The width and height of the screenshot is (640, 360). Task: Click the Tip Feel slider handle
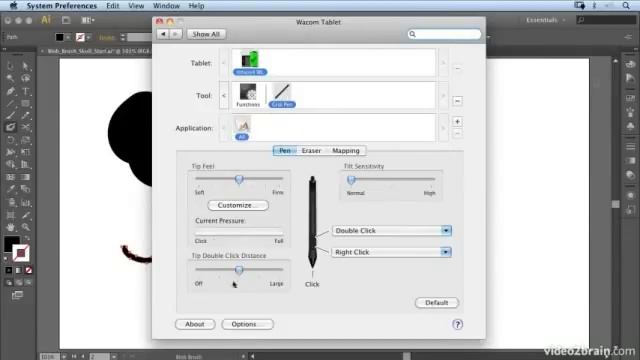[239, 179]
